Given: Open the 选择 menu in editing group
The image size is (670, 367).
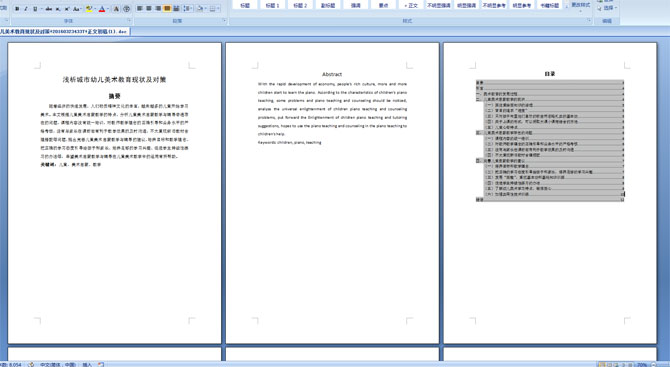Looking at the screenshot, I should tap(608, 8).
